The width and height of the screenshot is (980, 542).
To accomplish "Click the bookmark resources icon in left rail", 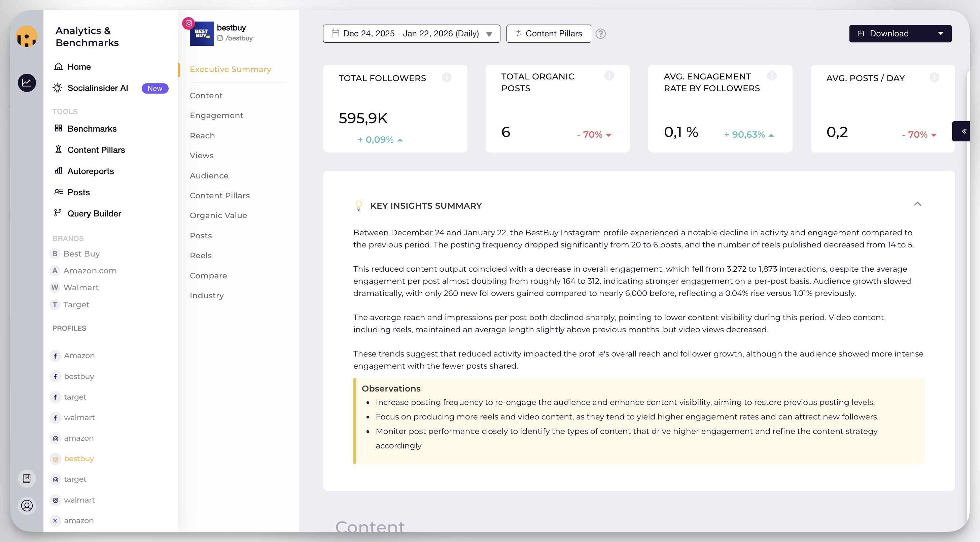I will click(x=27, y=478).
